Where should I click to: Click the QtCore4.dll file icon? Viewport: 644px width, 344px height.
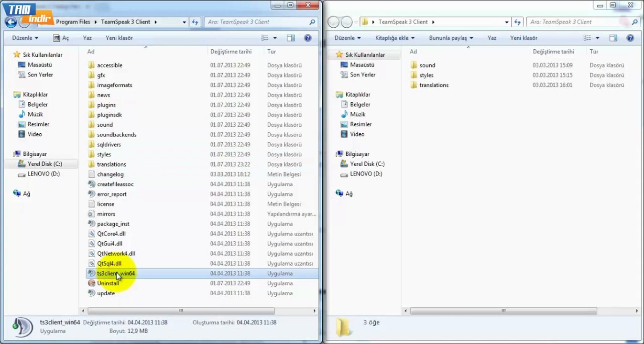tap(92, 234)
